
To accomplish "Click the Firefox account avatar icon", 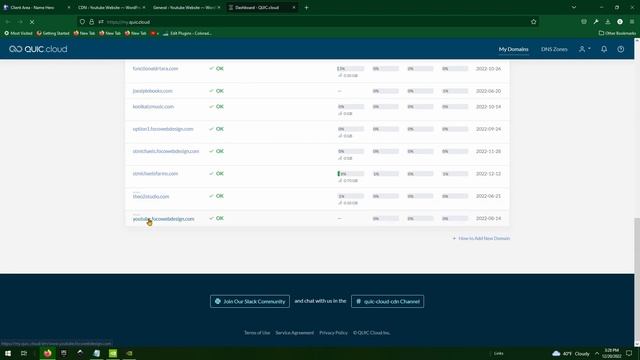I will 620,22.
